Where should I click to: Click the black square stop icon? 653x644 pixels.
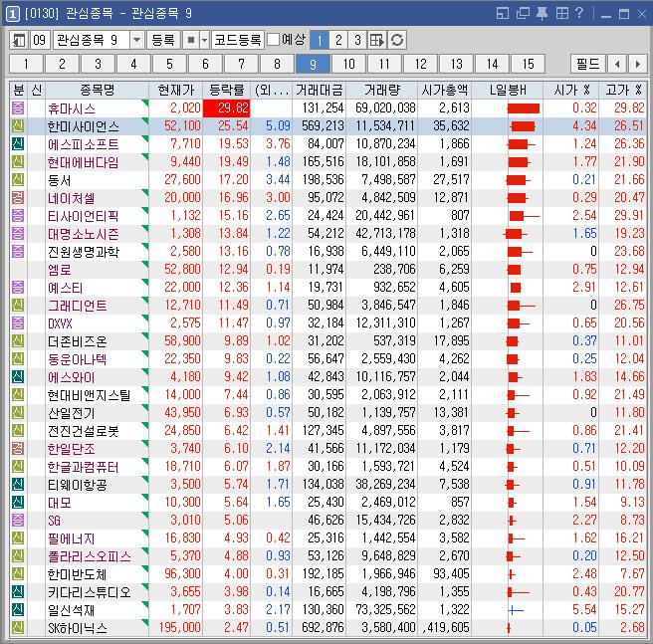click(x=191, y=41)
